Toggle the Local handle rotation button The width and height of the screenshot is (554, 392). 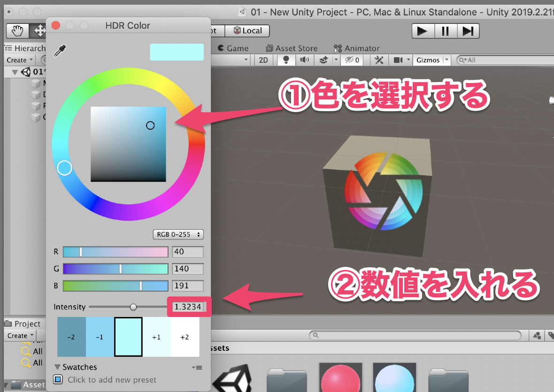(x=247, y=30)
